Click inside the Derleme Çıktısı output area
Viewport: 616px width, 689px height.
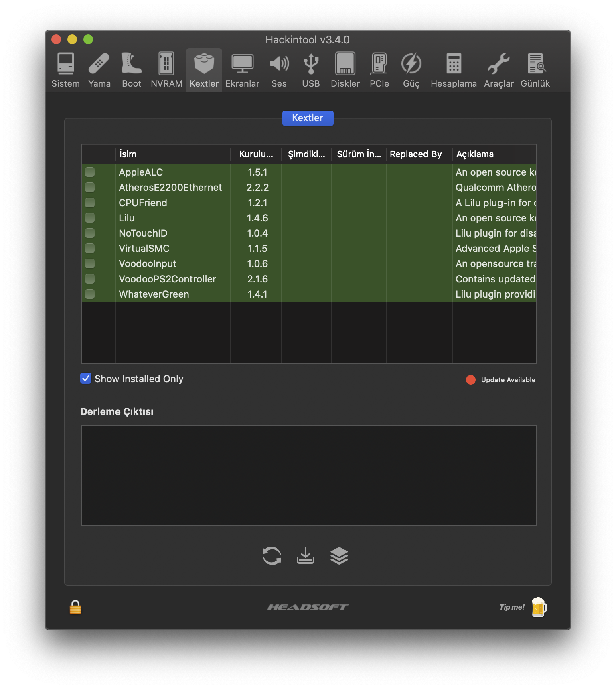click(308, 475)
